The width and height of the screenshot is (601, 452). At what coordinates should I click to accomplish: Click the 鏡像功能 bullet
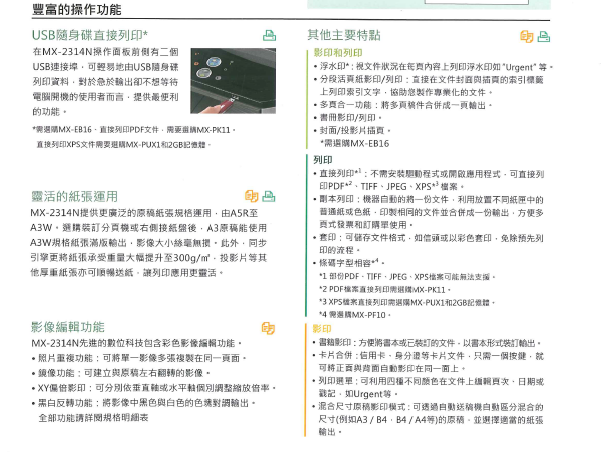coord(121,373)
